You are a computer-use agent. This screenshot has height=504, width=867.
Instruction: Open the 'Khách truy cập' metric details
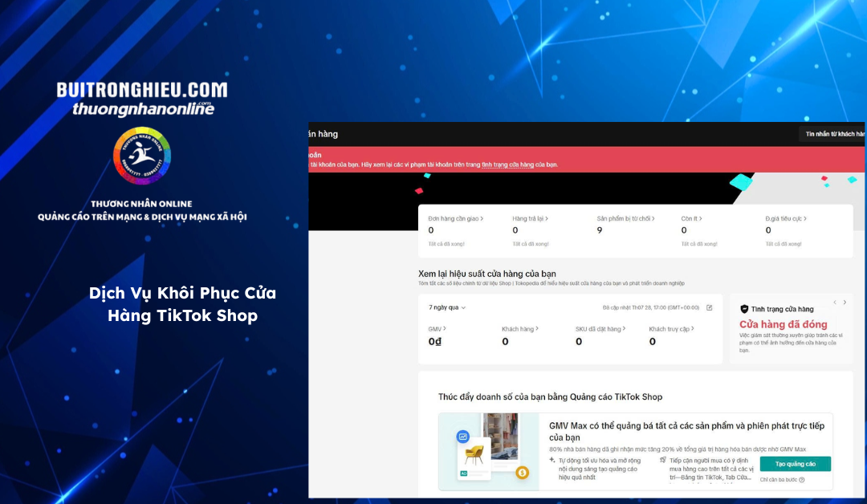[671, 329]
